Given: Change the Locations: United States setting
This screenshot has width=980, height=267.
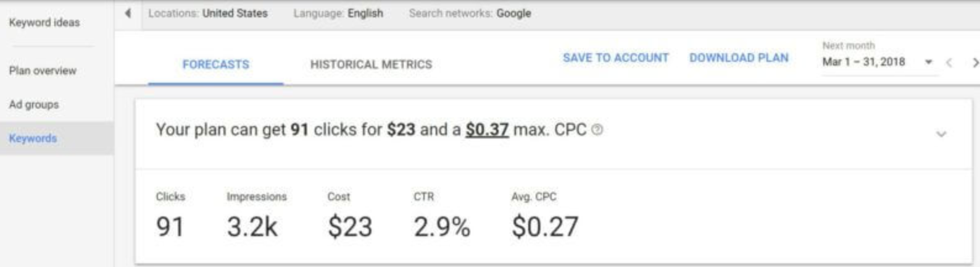Looking at the screenshot, I should coord(208,13).
